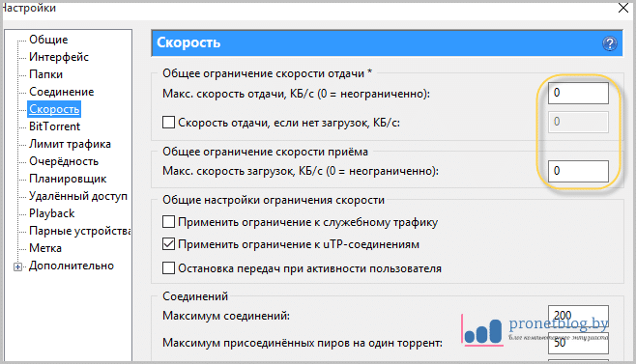Select the Скорость tree item
Viewport: 636px width, 364px height.
pyautogui.click(x=54, y=109)
